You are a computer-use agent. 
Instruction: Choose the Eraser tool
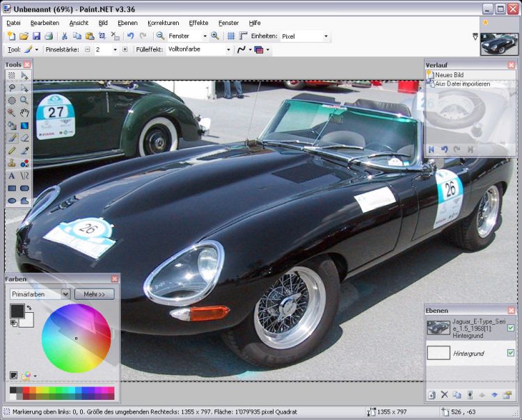pos(24,138)
